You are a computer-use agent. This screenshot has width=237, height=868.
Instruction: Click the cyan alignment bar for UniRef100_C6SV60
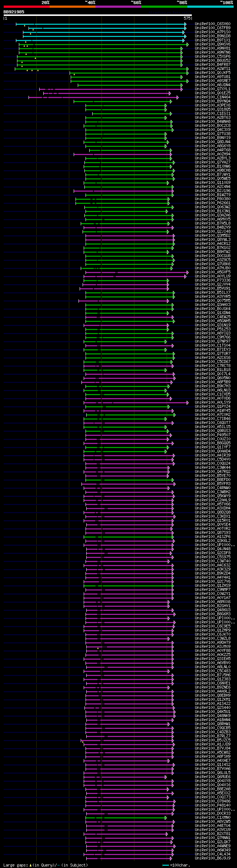pos(101,24)
